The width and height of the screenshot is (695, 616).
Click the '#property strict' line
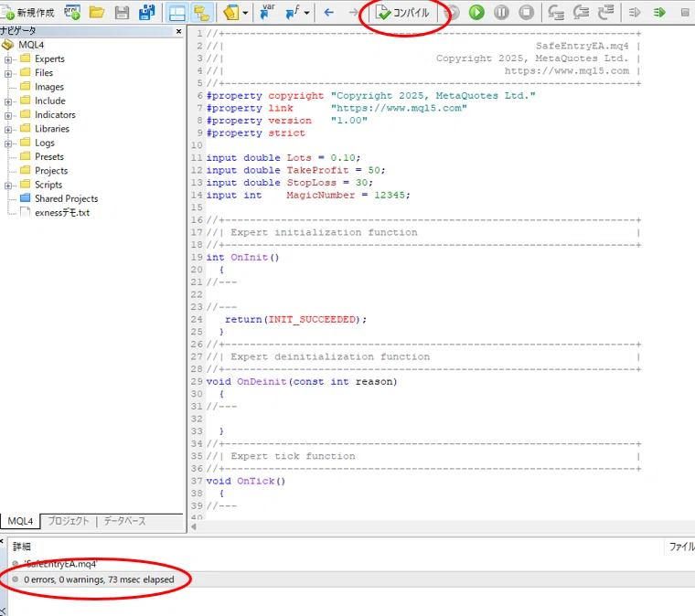pyautogui.click(x=256, y=133)
